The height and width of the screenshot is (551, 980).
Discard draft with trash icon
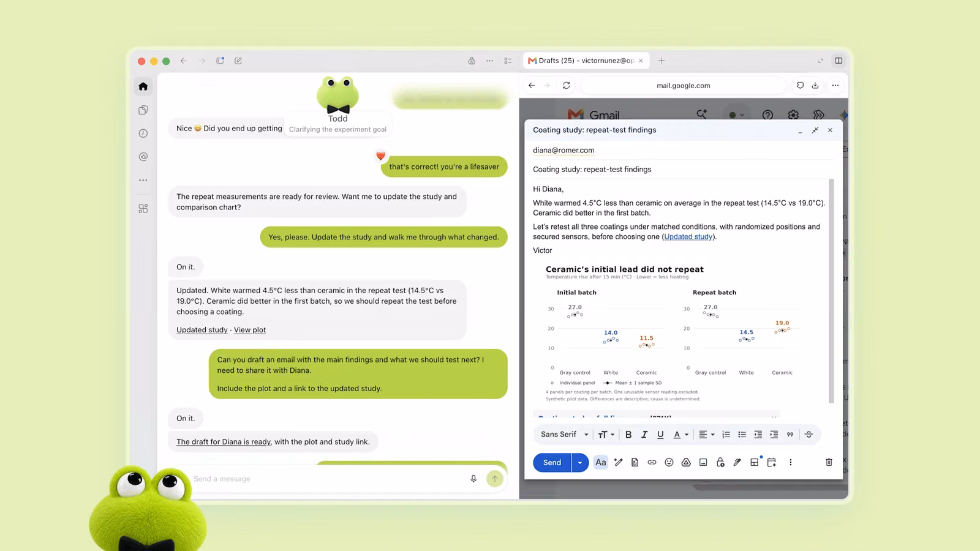[829, 463]
